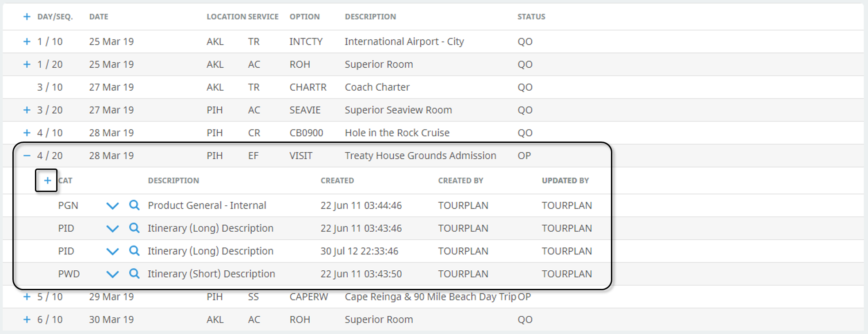Expand the 6 / 10 Superior Room row
Screen dimensions: 868x334
pyautogui.click(x=27, y=319)
